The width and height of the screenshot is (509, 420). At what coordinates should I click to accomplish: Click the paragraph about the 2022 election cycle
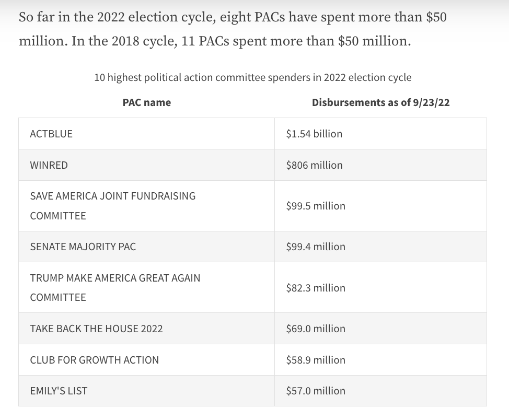click(233, 29)
